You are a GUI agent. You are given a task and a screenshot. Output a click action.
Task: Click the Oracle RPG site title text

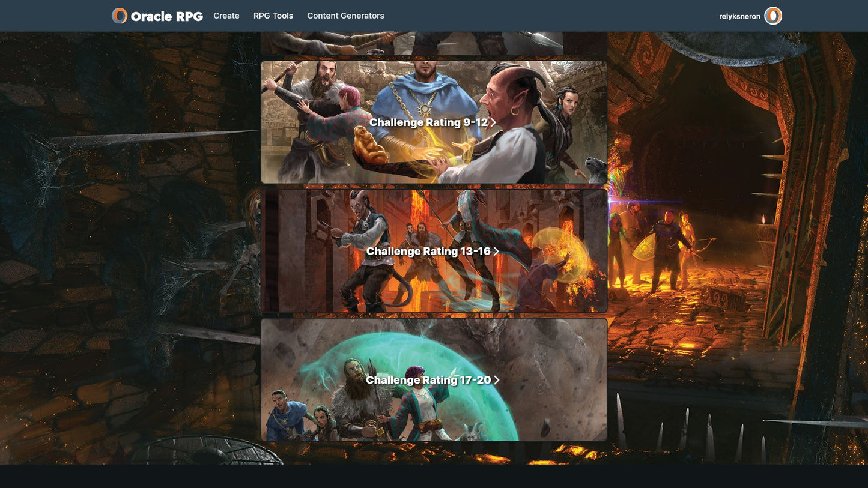coord(166,16)
